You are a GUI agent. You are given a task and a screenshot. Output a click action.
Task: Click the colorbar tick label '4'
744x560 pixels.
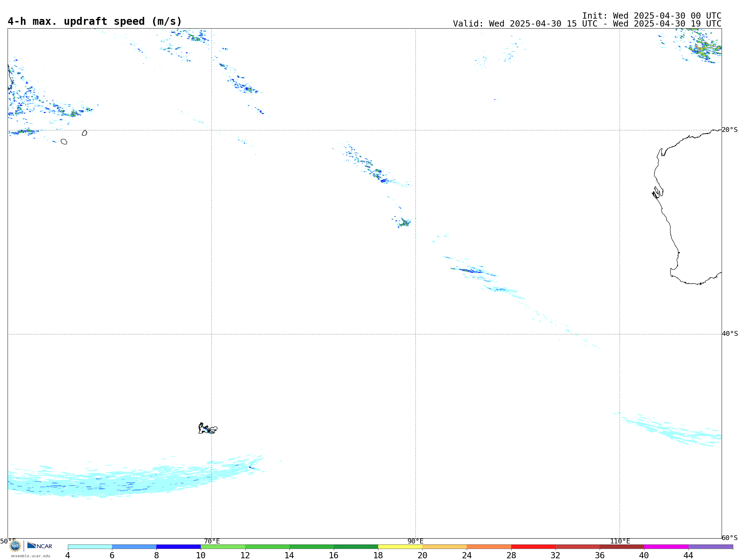click(68, 555)
